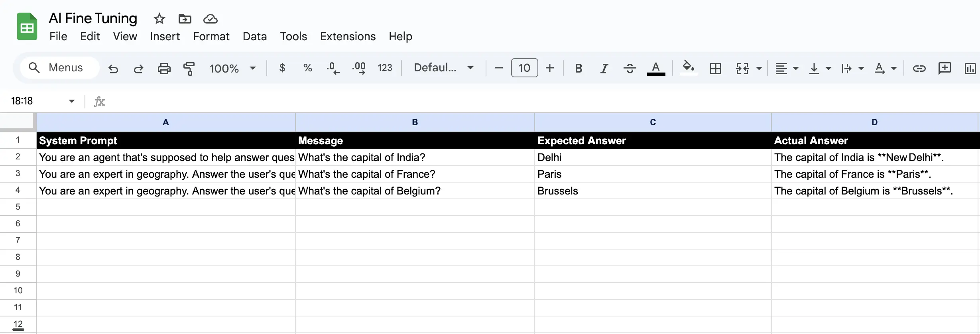The height and width of the screenshot is (334, 980).
Task: Activate the Paint format tool
Action: pos(189,69)
